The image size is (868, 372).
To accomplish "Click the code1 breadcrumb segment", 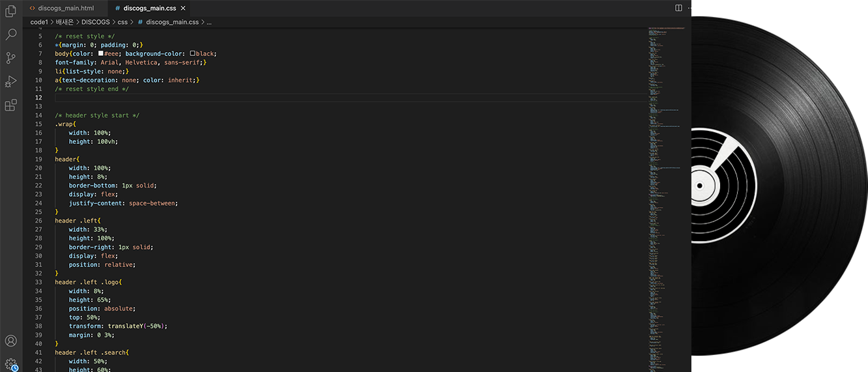I will (x=40, y=22).
